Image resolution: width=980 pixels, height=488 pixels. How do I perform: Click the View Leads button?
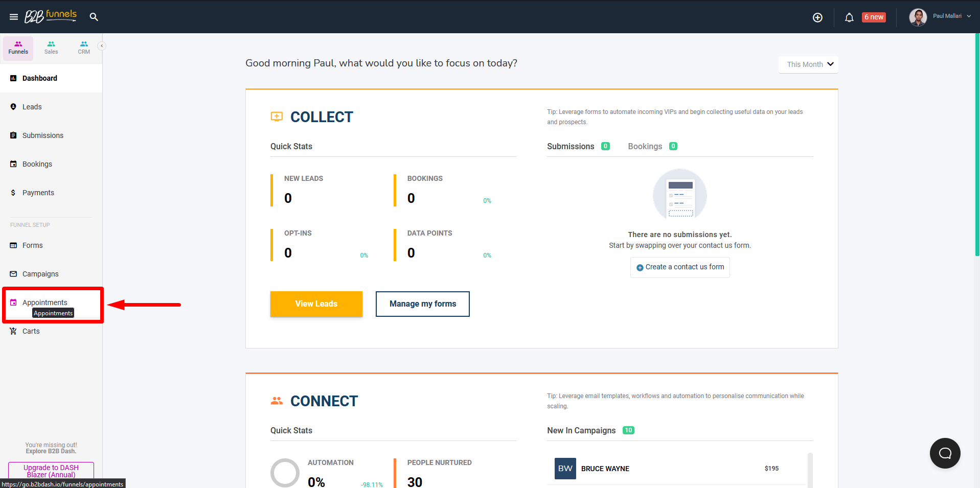click(316, 304)
